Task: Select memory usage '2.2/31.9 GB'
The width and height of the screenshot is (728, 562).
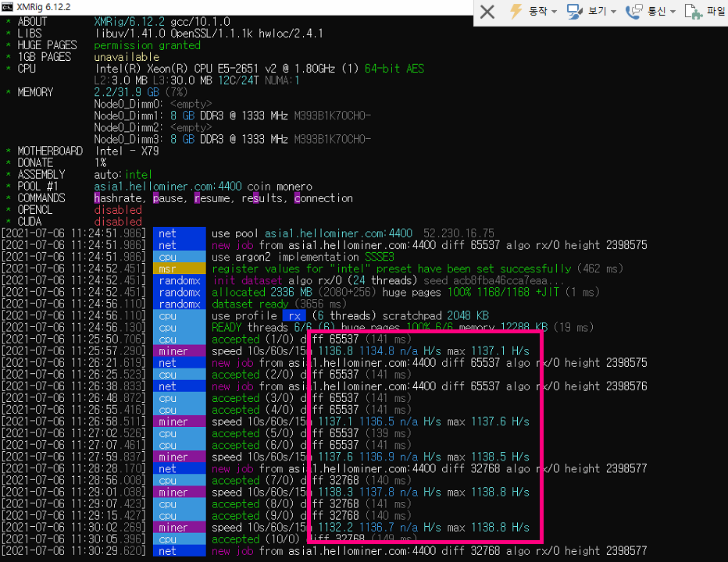Action: click(x=127, y=92)
